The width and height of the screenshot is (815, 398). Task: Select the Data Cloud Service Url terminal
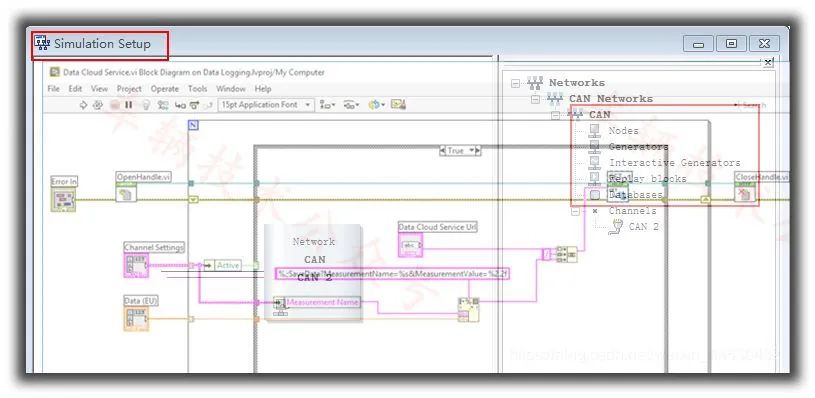(x=411, y=245)
